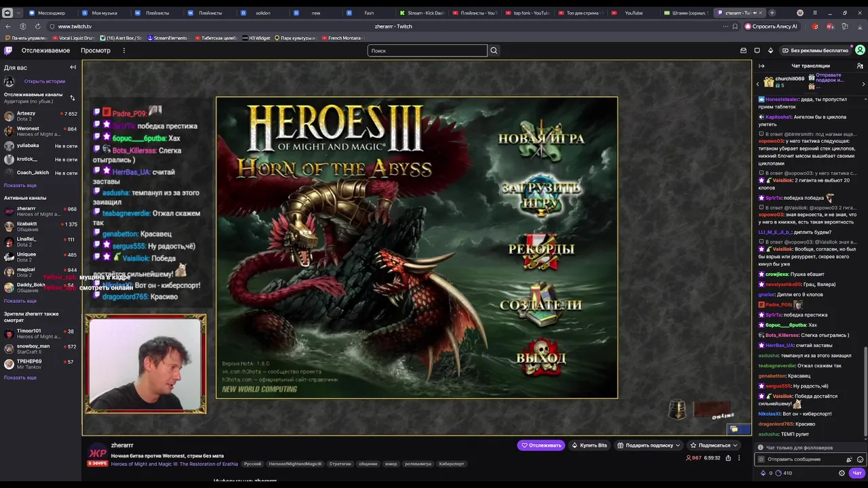Open the Twitch inbox envelope icon

[x=743, y=50]
